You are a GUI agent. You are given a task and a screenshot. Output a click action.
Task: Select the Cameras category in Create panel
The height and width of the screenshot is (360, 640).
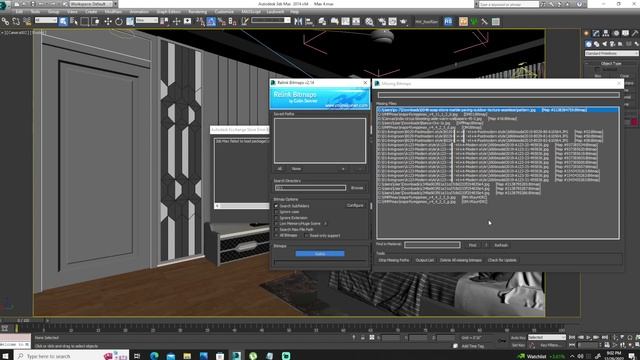point(612,44)
